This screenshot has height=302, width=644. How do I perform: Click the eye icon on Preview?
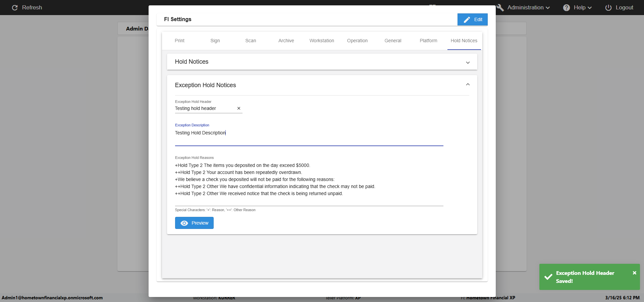click(184, 223)
